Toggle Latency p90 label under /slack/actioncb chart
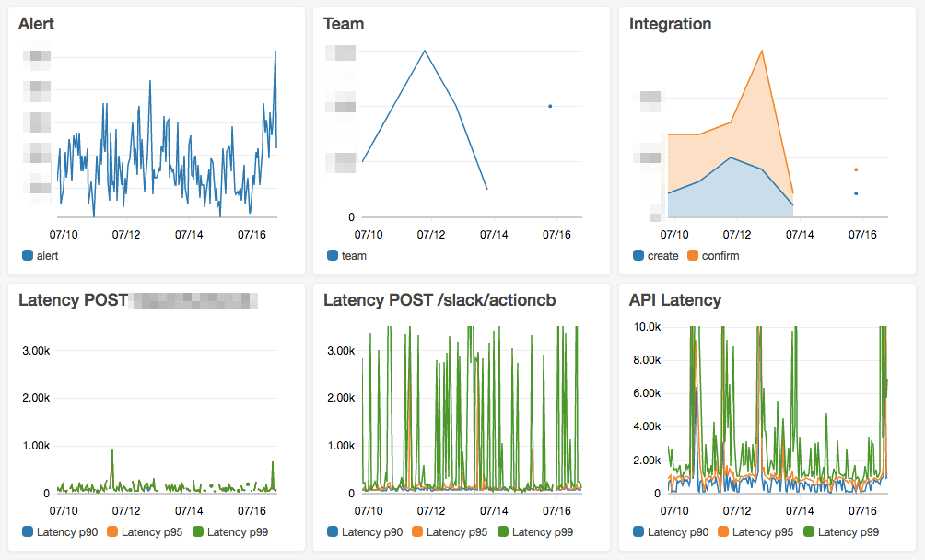925x560 pixels. [371, 531]
